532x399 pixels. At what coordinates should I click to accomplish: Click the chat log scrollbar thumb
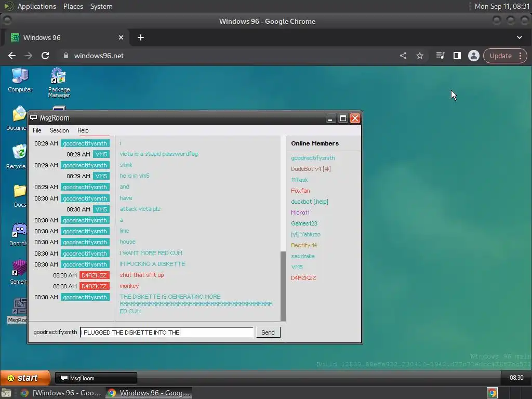click(x=283, y=286)
